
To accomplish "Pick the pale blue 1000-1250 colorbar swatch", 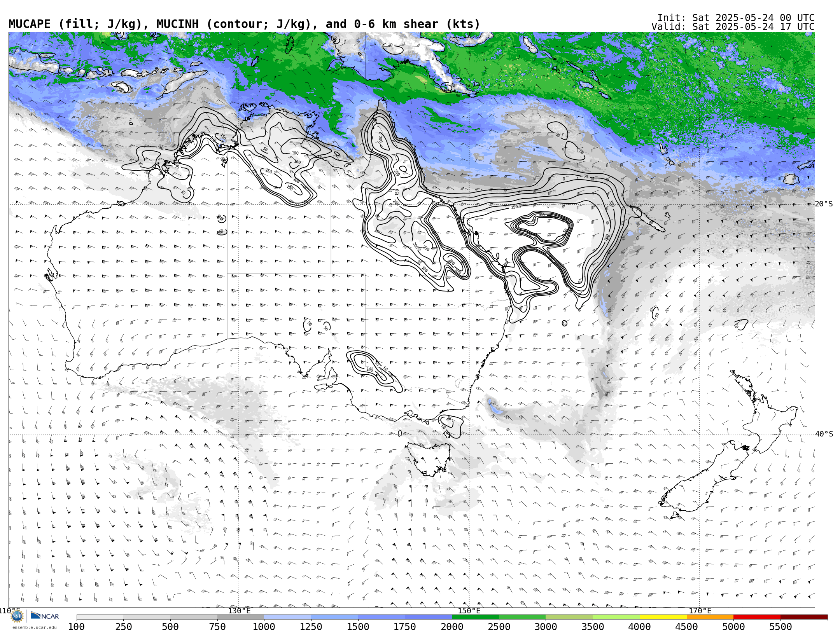I will [x=287, y=617].
